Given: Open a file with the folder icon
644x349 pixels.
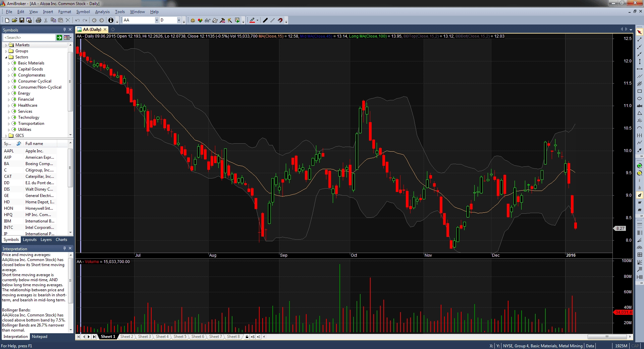Looking at the screenshot, I should click(14, 20).
